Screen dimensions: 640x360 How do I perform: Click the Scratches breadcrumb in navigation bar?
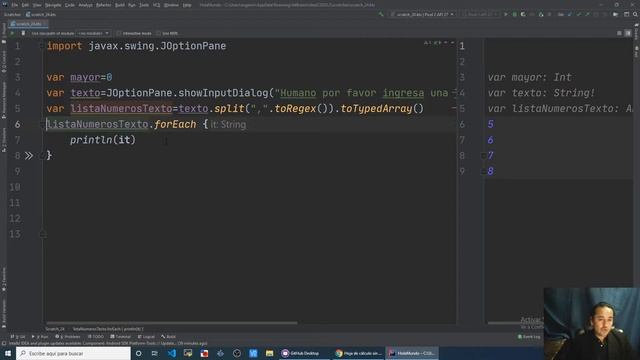coord(12,14)
